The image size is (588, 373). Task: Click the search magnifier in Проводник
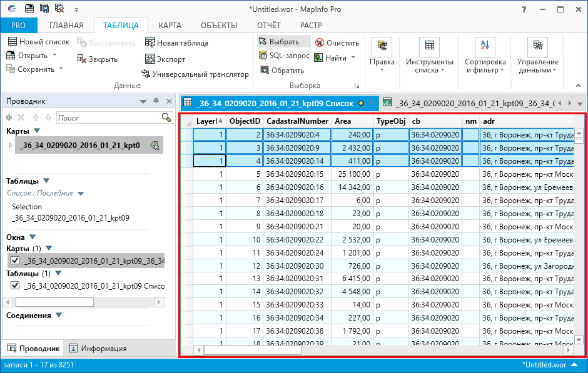click(x=166, y=117)
